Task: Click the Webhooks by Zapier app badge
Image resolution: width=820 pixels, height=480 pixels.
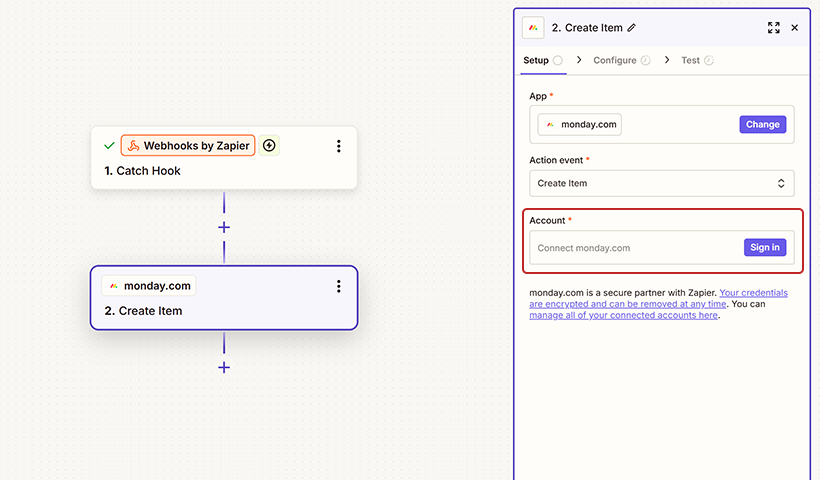Action: point(188,146)
